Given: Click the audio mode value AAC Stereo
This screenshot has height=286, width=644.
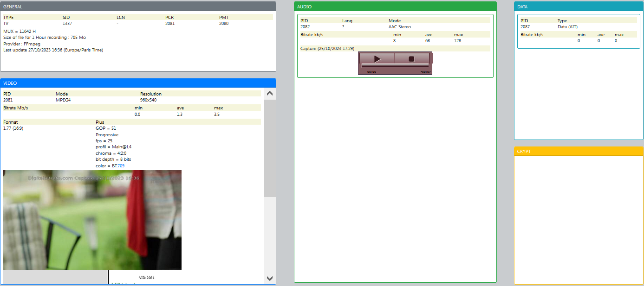Looking at the screenshot, I should pos(400,27).
